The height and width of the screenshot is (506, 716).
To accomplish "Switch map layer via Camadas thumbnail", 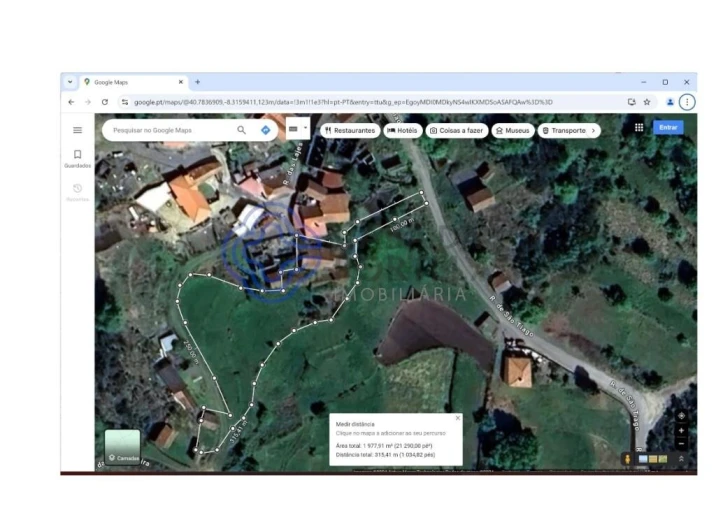I will pyautogui.click(x=123, y=447).
